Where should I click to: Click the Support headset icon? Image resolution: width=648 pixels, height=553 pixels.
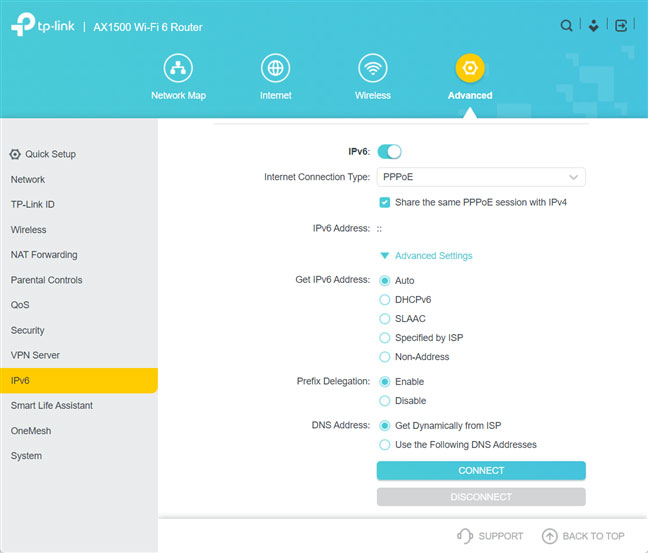(x=465, y=536)
